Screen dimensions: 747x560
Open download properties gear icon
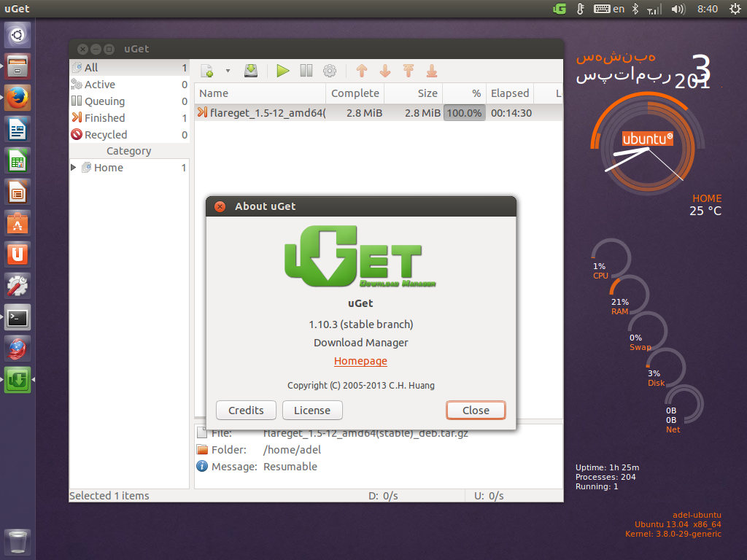point(330,71)
